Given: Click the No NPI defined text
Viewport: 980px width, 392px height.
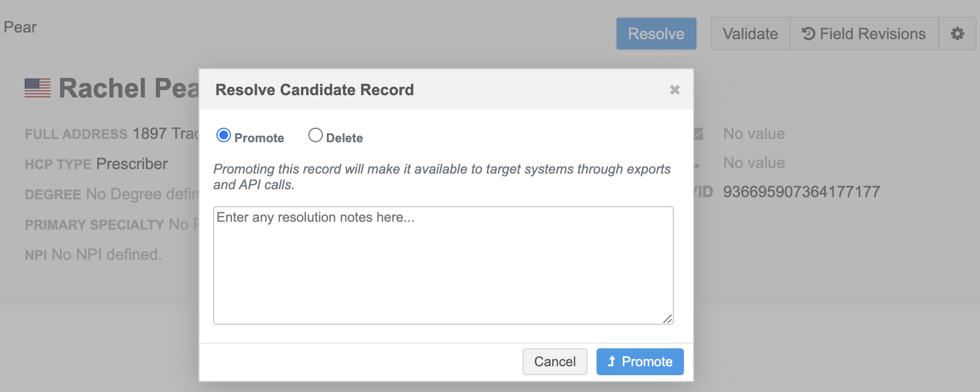Looking at the screenshot, I should coord(107,255).
